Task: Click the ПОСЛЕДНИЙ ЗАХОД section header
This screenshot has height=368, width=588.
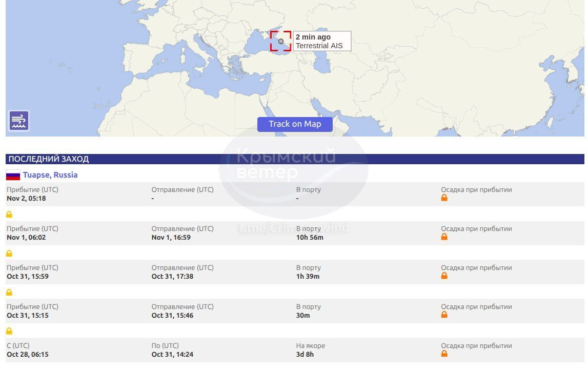Action: tap(49, 159)
